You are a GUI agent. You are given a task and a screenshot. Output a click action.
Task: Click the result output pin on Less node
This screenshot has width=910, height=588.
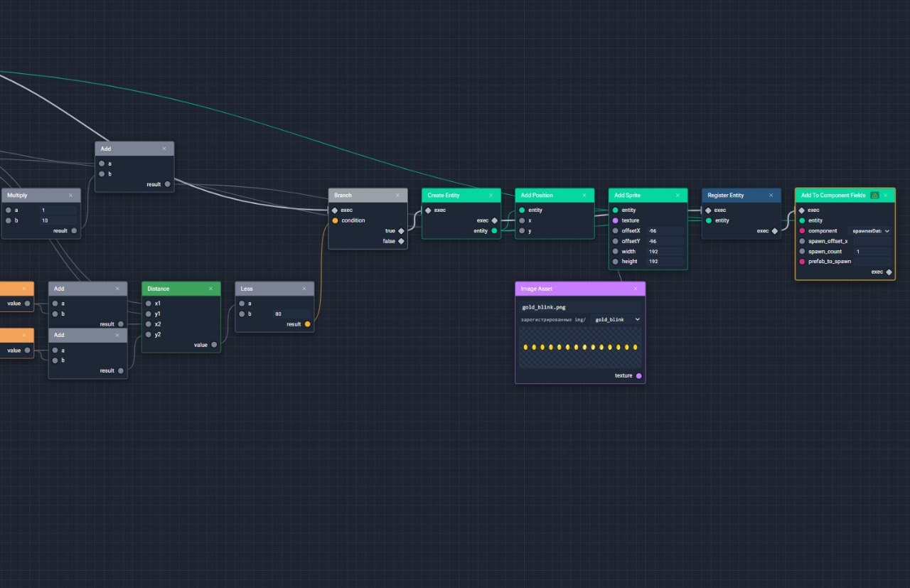(307, 324)
